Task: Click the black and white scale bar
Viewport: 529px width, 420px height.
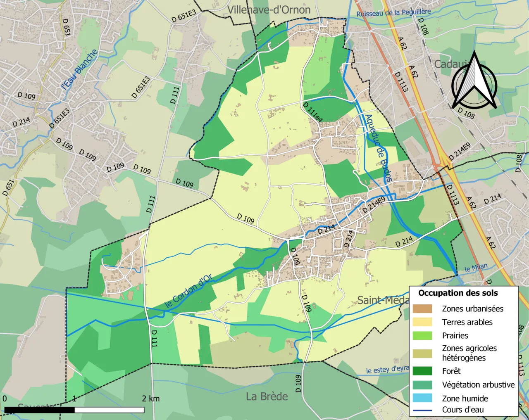Action: tap(74, 410)
